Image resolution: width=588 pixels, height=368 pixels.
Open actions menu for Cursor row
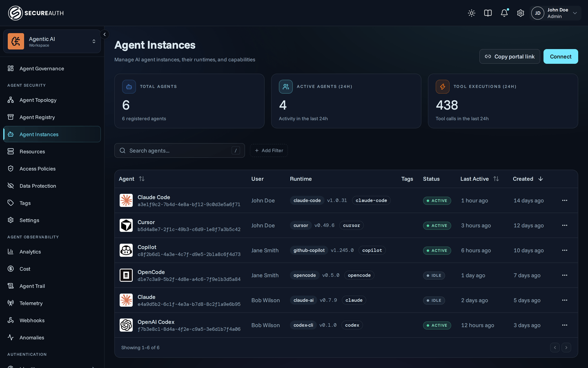[x=565, y=225]
